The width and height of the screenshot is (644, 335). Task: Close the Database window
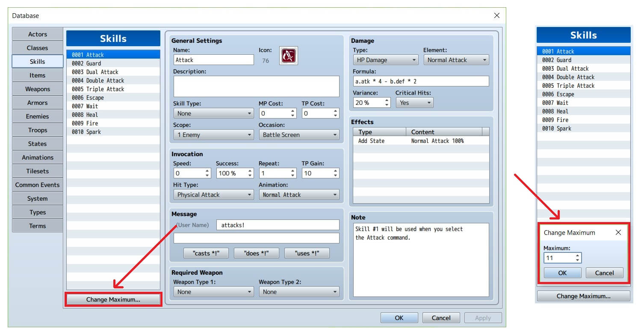(496, 16)
